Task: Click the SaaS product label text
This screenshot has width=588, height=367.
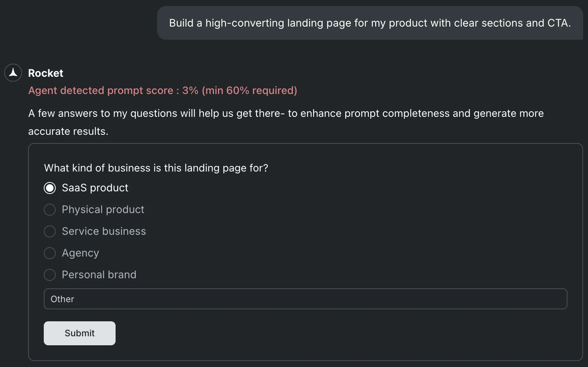Action: coord(95,188)
